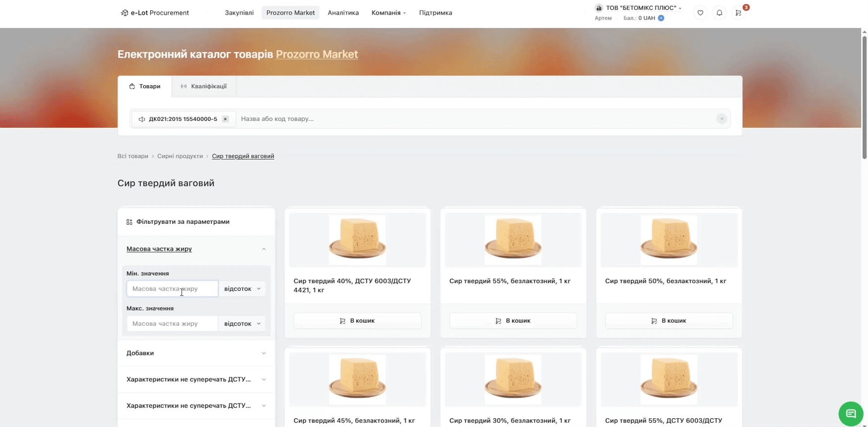Viewport: 868px width, 427px height.
Task: Focus the Мін. значення fat input
Action: pos(172,288)
